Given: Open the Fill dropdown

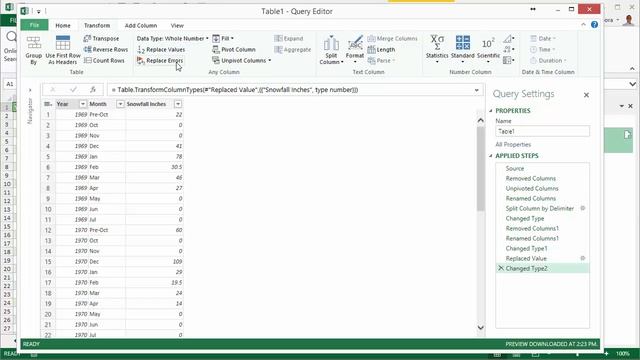Looking at the screenshot, I should tap(223, 38).
